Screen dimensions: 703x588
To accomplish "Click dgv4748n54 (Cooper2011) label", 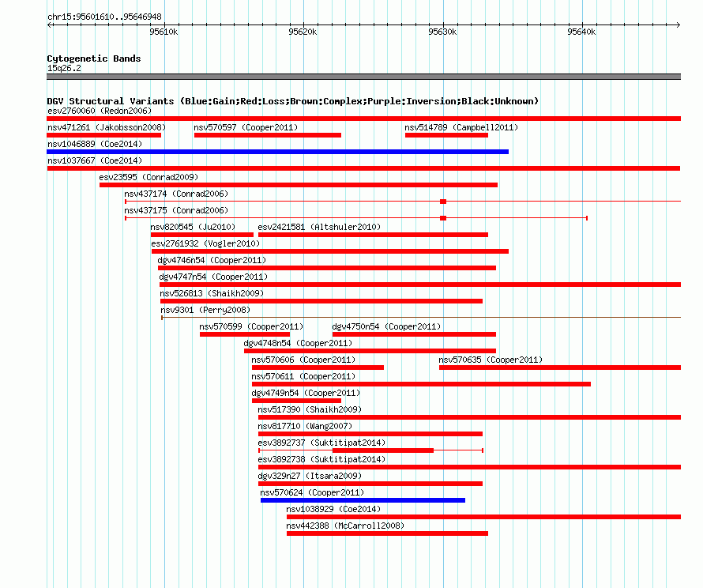I will click(x=298, y=343).
